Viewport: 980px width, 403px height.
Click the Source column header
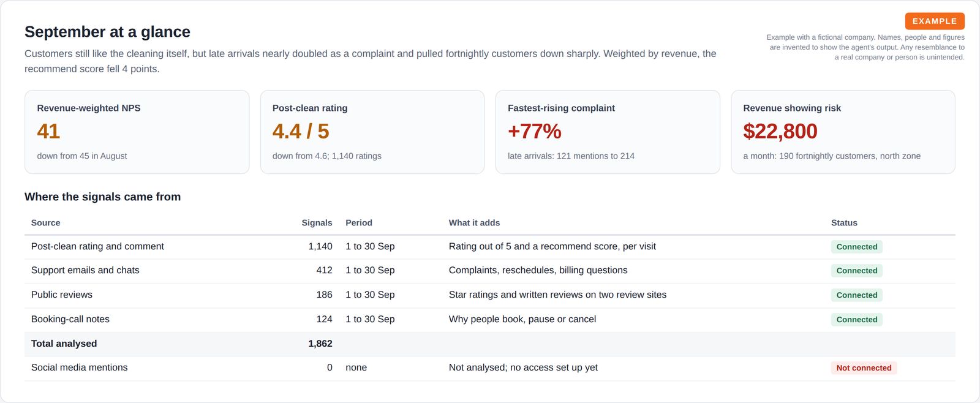(x=46, y=223)
